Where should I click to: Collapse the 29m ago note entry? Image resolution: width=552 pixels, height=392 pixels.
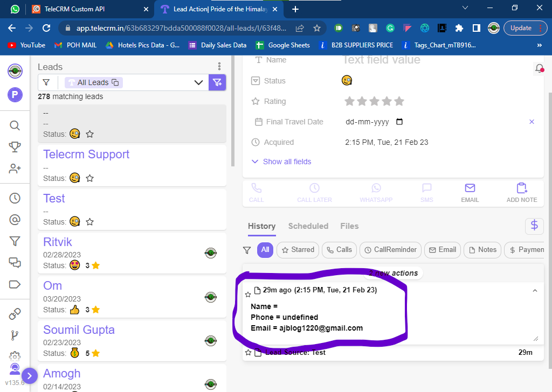click(535, 290)
